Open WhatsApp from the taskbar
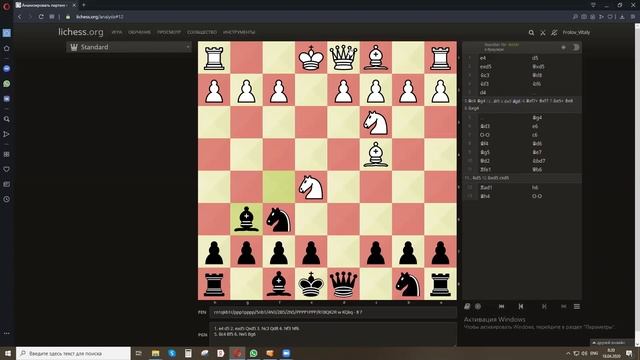Image resolution: width=640 pixels, height=360 pixels. pyautogui.click(x=253, y=353)
